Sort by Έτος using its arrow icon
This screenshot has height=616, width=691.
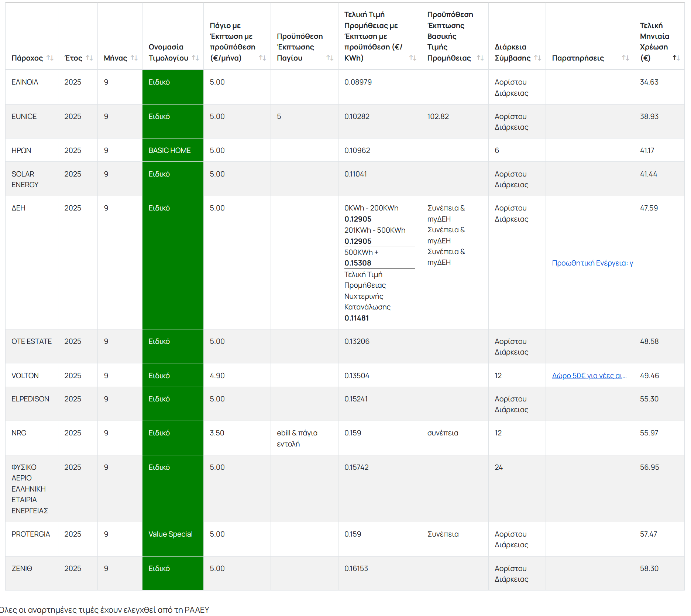89,58
